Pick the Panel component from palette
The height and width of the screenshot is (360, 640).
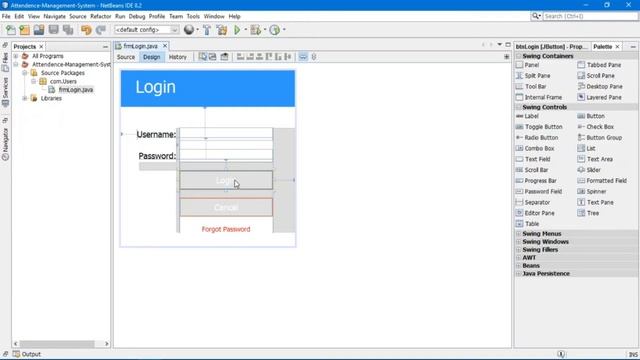click(528, 65)
